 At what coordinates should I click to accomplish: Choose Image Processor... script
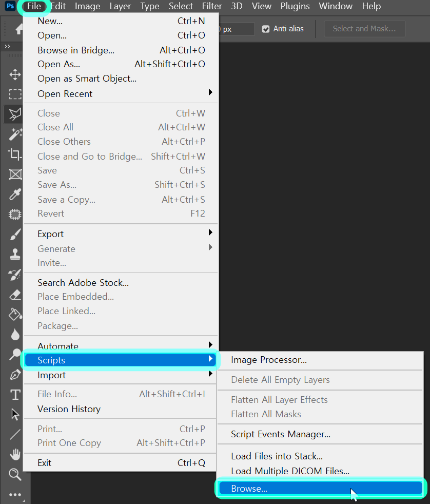[320, 360]
